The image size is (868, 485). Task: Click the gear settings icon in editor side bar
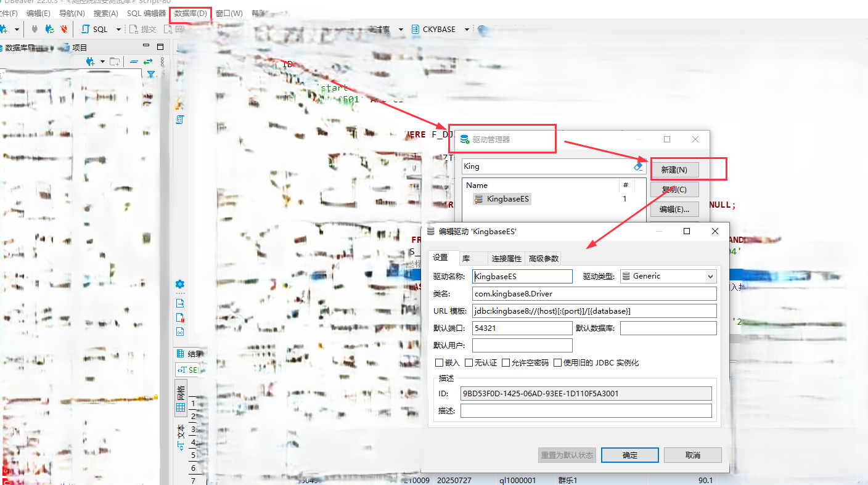180,284
